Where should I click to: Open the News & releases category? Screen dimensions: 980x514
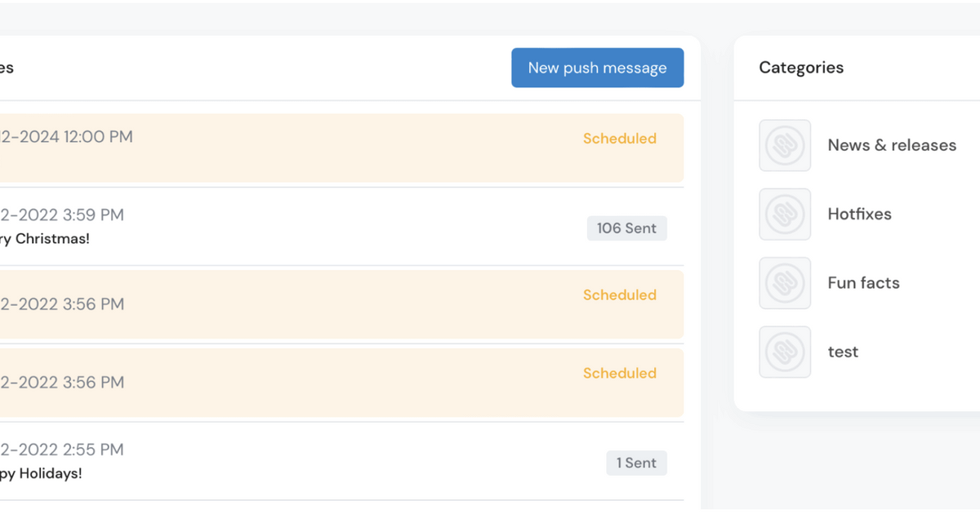(892, 145)
